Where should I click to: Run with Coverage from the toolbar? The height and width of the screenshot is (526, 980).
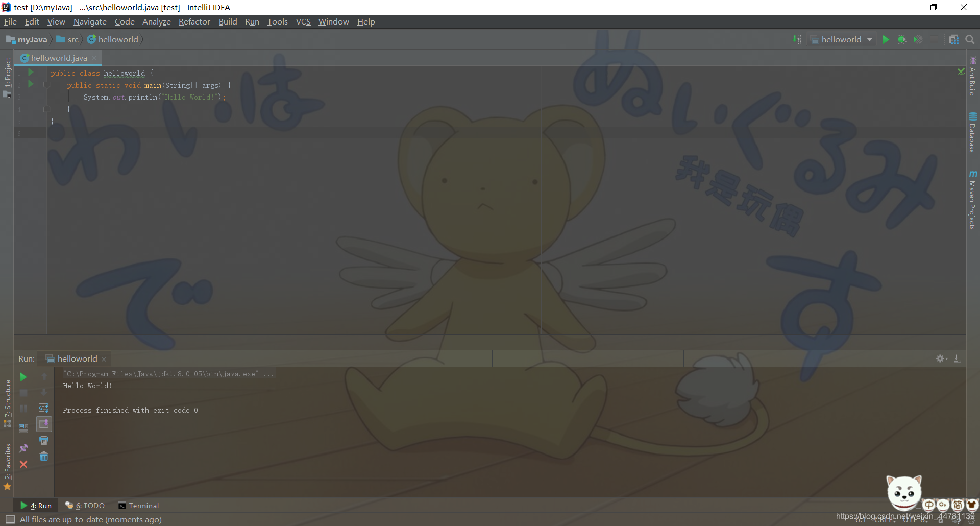(918, 39)
